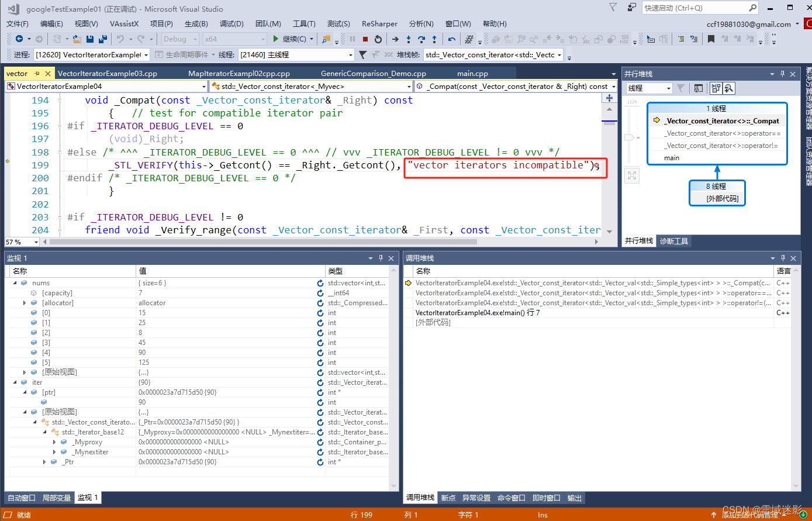
Task: Click the refresh icon in the nums row
Action: [x=320, y=283]
